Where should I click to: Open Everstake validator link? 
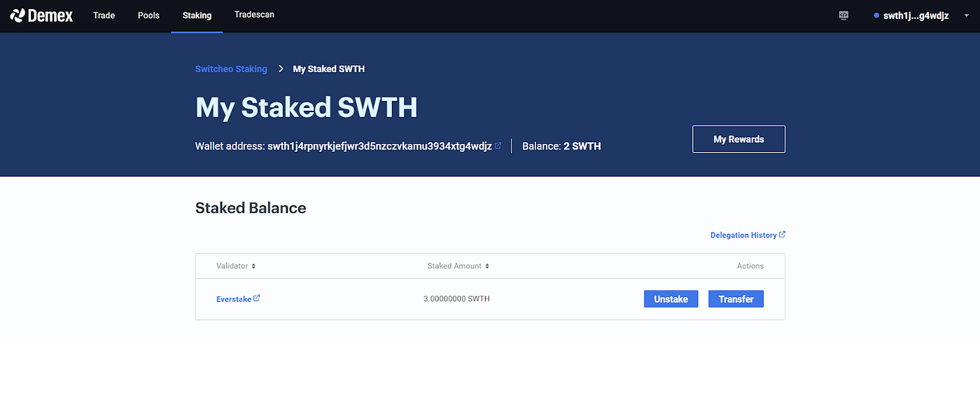click(x=234, y=299)
